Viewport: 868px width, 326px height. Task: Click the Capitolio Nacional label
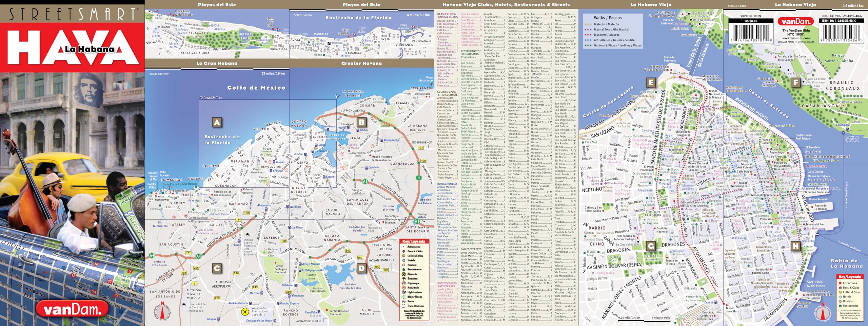click(x=662, y=230)
